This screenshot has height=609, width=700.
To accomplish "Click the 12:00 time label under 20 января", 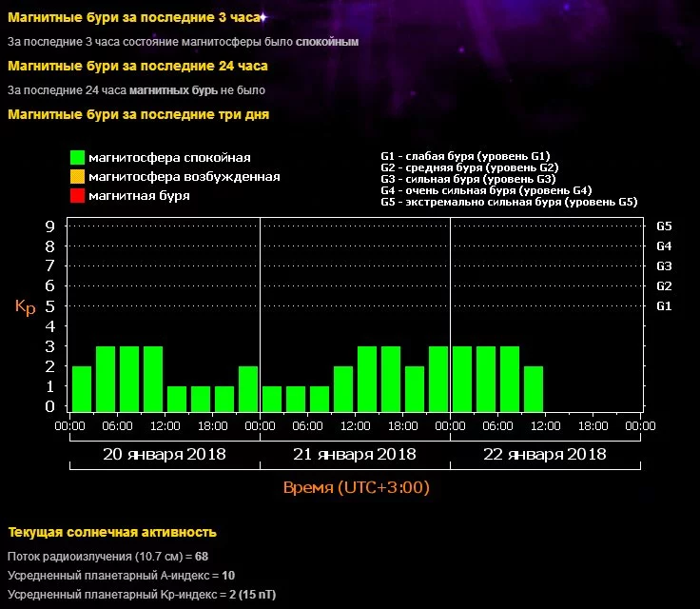I will [x=165, y=425].
